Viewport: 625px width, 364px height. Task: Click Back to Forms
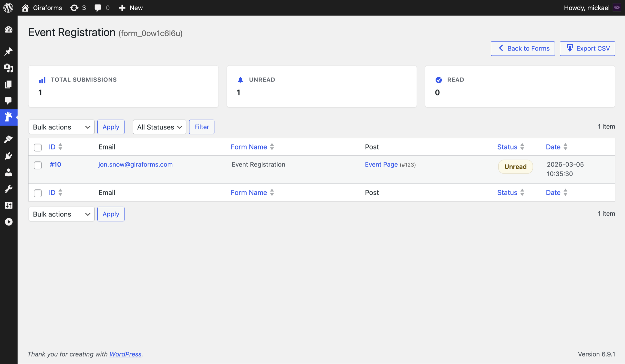(522, 49)
